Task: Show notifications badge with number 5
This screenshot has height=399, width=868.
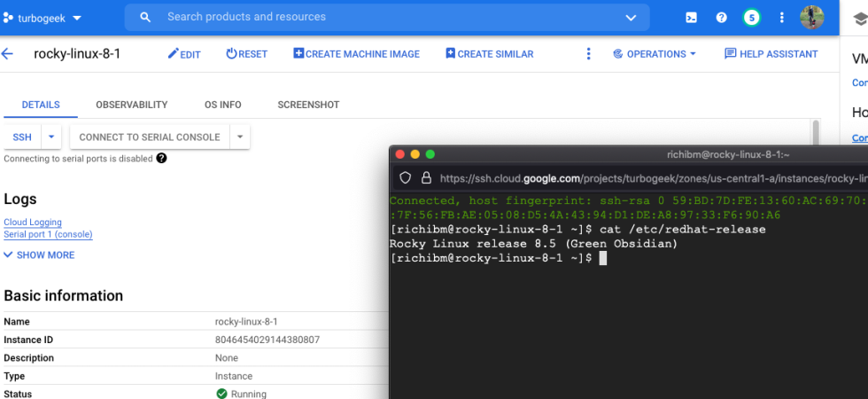Action: coord(751,18)
